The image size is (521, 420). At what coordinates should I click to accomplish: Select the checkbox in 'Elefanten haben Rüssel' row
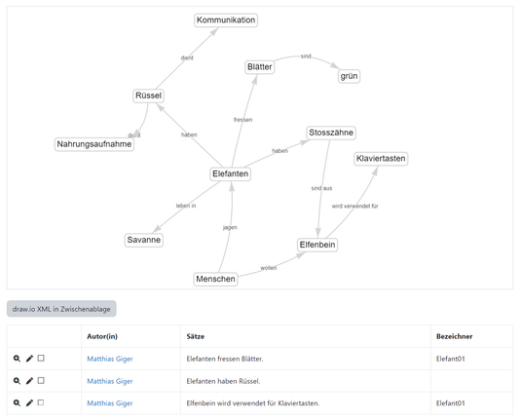click(41, 380)
